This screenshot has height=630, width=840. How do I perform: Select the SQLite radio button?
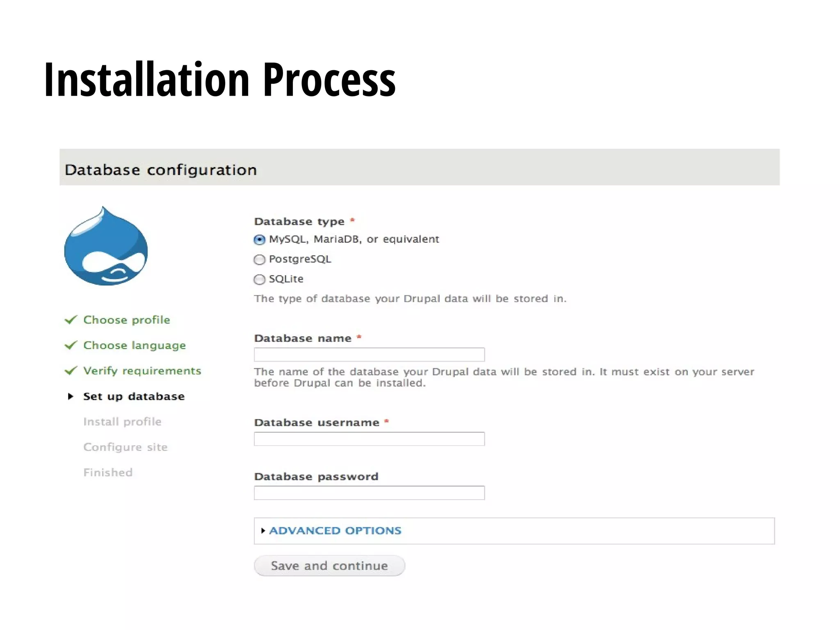point(259,279)
